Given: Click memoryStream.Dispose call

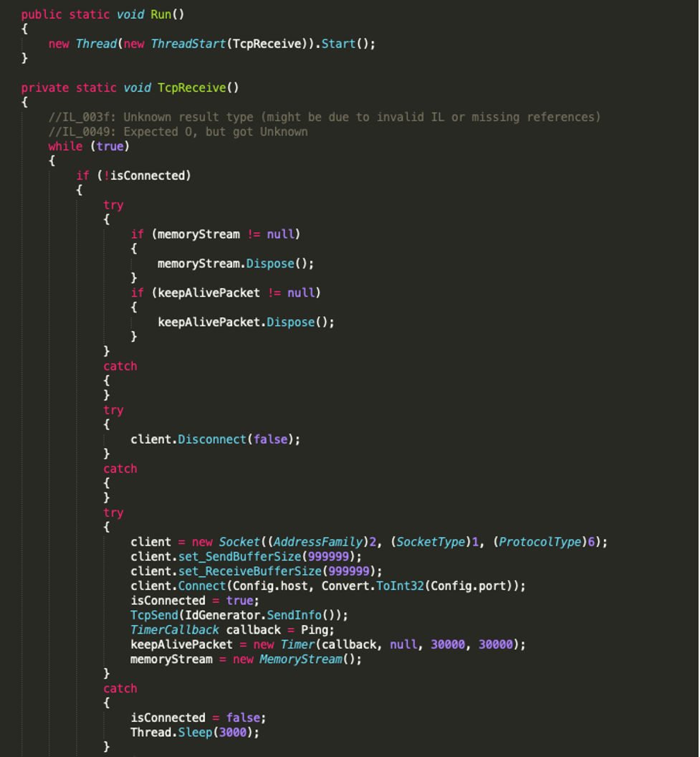Looking at the screenshot, I should click(236, 264).
